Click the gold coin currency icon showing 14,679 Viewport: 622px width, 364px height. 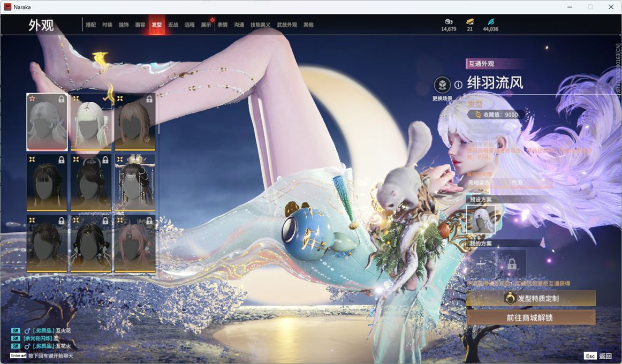(449, 21)
